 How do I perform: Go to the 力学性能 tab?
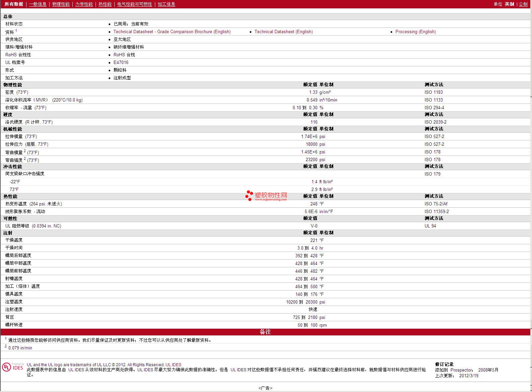point(84,4)
